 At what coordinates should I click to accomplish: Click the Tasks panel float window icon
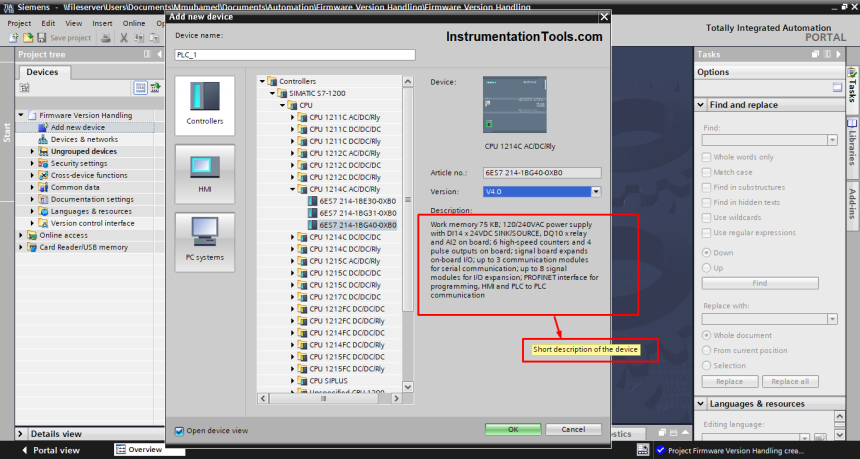coord(816,54)
